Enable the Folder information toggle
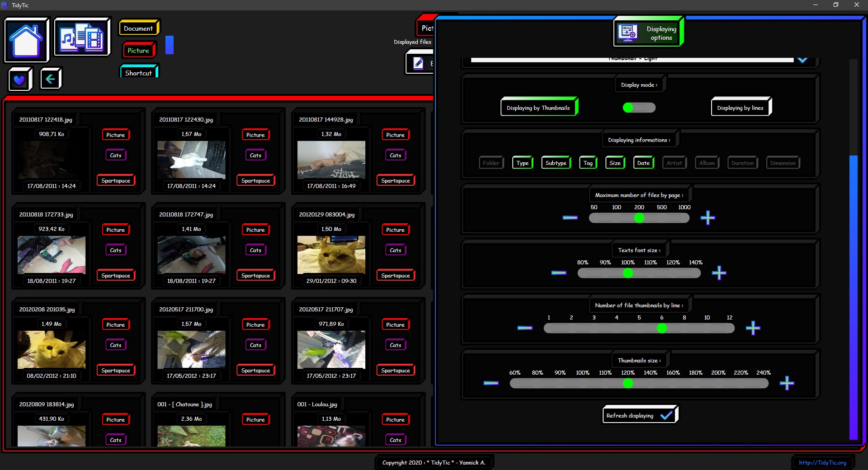 pos(491,163)
